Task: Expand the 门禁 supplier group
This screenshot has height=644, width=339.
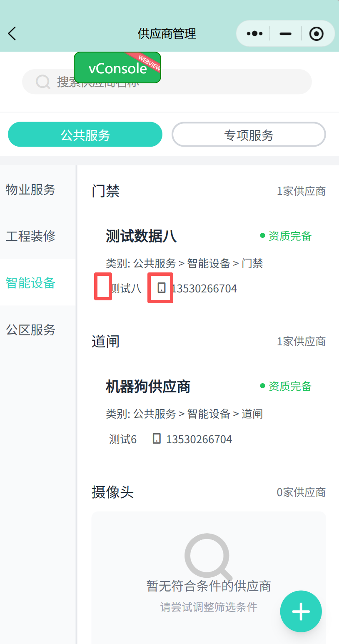Action: click(x=105, y=191)
